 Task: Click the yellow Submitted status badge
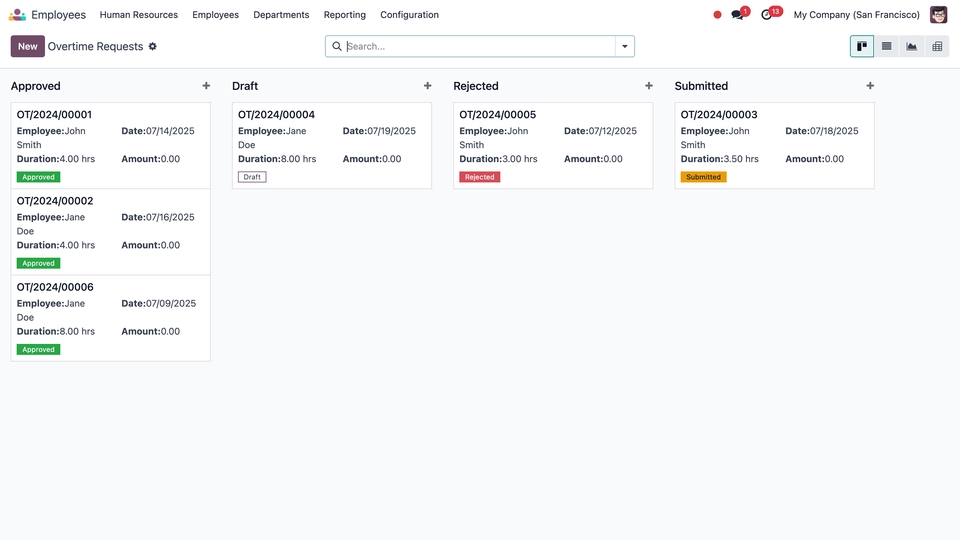tap(703, 177)
